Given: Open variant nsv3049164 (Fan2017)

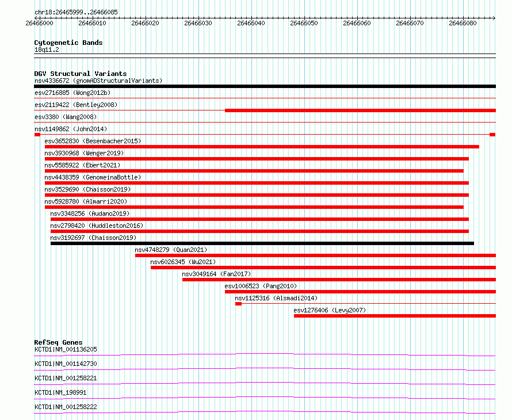Looking at the screenshot, I should [216, 274].
